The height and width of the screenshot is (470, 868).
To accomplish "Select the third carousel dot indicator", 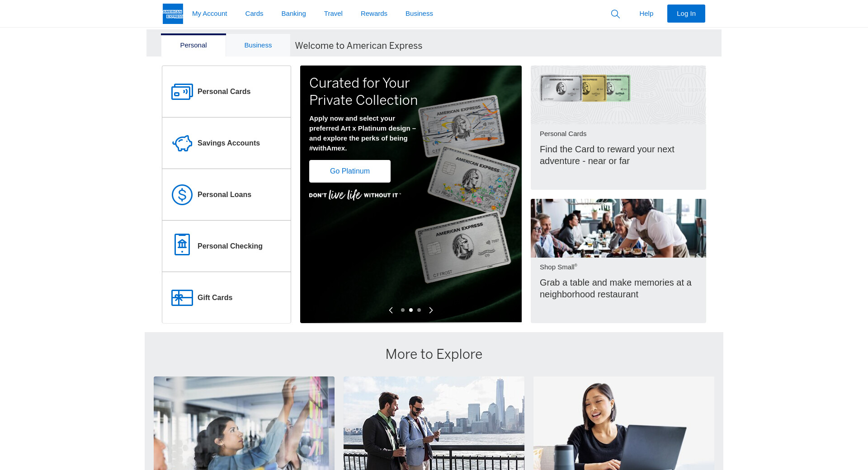I will coord(419,310).
